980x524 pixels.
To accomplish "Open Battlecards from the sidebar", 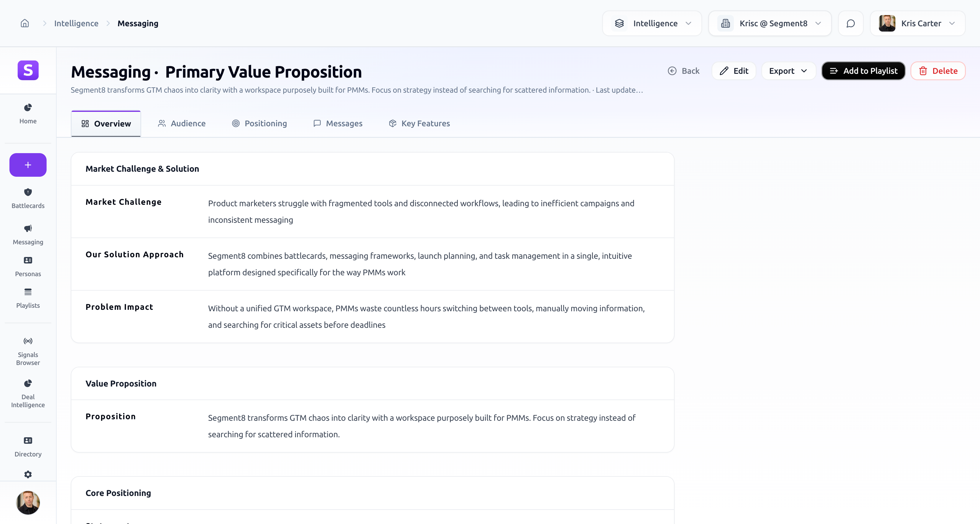I will point(28,198).
